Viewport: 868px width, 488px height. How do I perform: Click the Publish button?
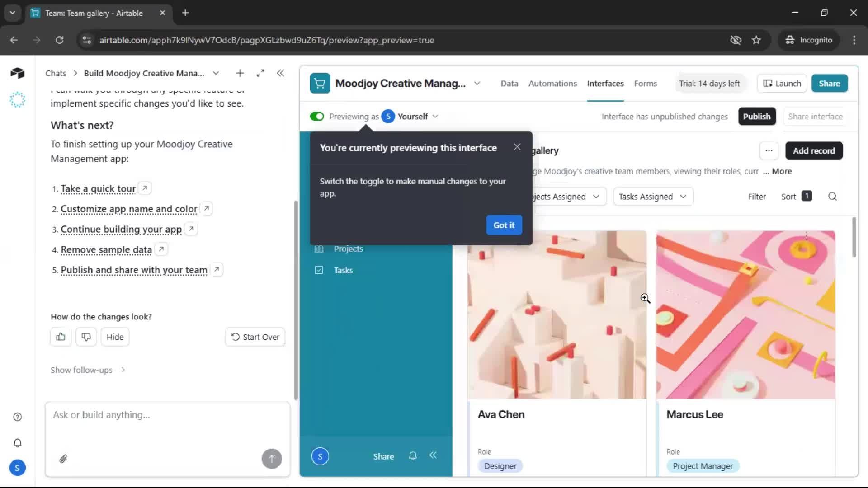pyautogui.click(x=757, y=117)
